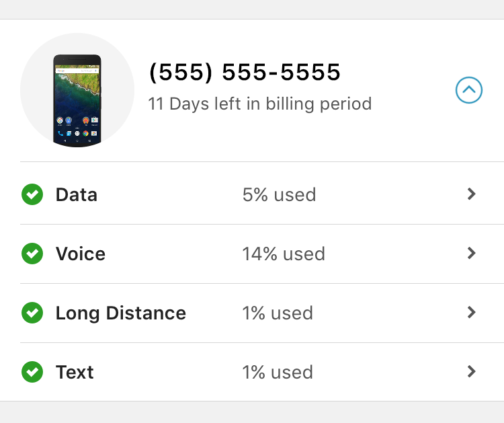
Task: Click the green checkmark next to Data
Action: (x=32, y=194)
